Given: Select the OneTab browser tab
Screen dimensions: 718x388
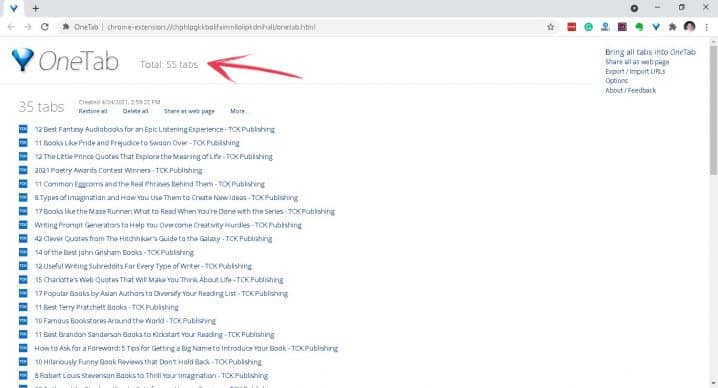Looking at the screenshot, I should 13,8.
